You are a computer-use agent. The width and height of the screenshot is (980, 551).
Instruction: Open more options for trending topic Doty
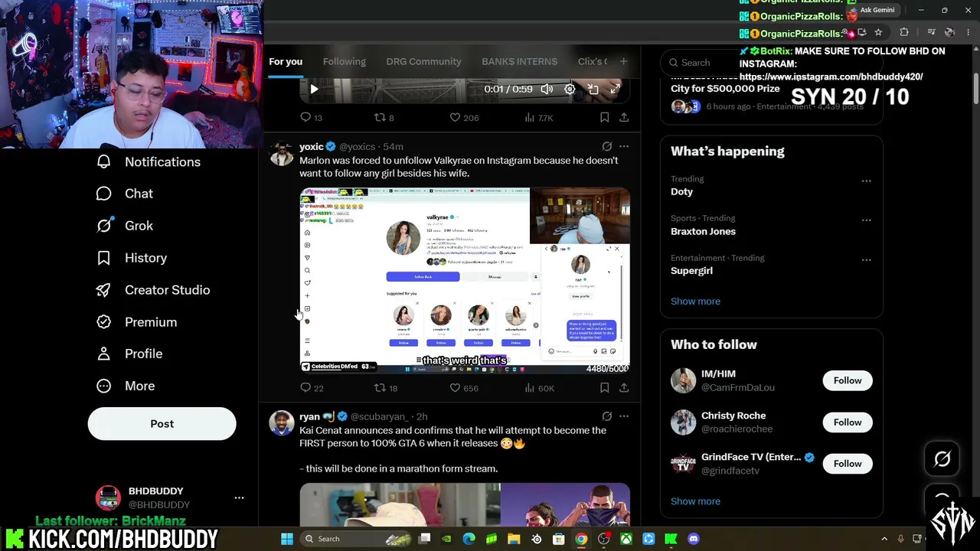866,181
